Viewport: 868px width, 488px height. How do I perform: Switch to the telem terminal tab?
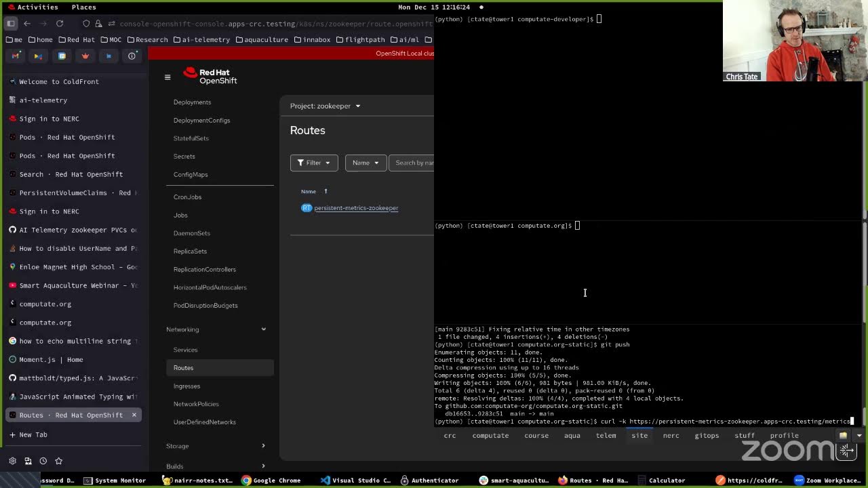click(x=606, y=436)
